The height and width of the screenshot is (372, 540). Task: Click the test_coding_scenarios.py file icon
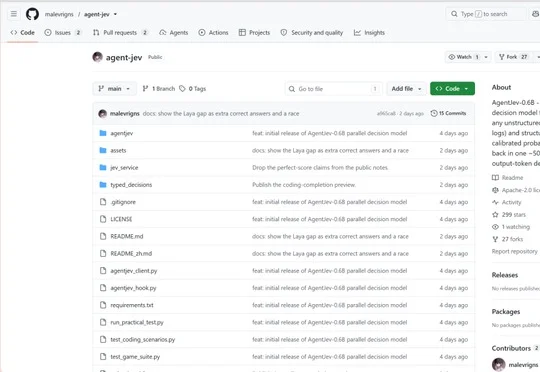tap(103, 340)
